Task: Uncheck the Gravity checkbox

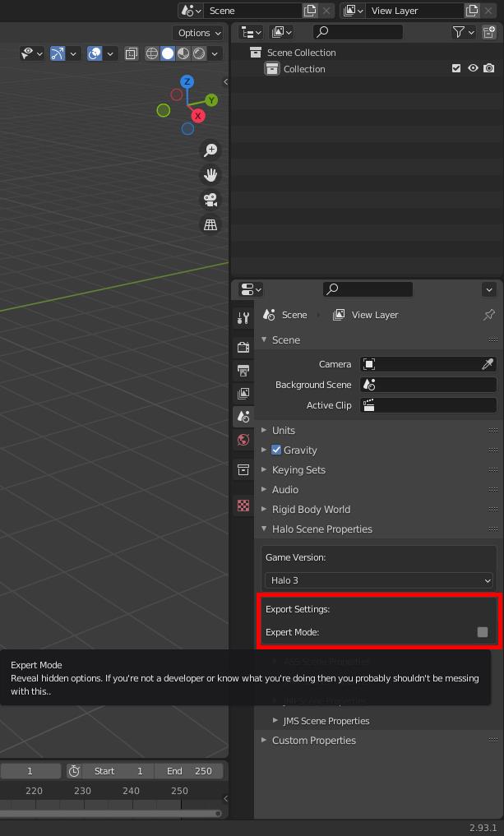Action: pos(276,450)
